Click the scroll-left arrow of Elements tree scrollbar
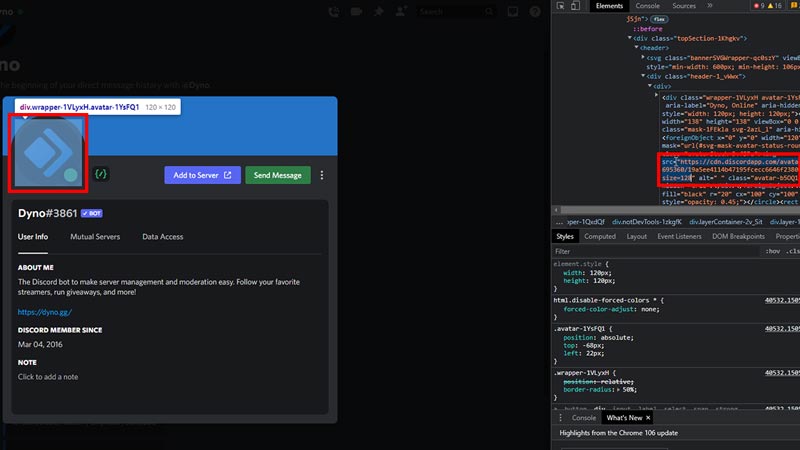800x450 pixels. click(557, 210)
